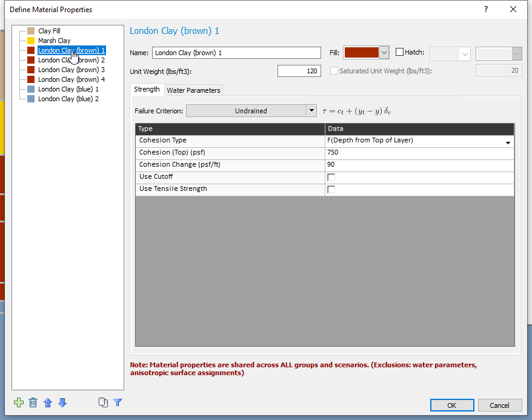Viewport: 532px width, 420px height.
Task: Enable Use Cutoff in the Strength table
Action: click(x=330, y=176)
